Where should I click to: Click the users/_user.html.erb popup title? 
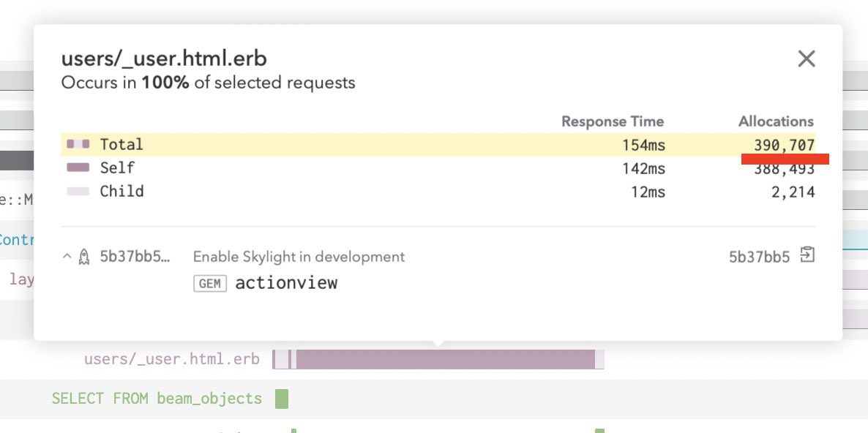(x=164, y=59)
